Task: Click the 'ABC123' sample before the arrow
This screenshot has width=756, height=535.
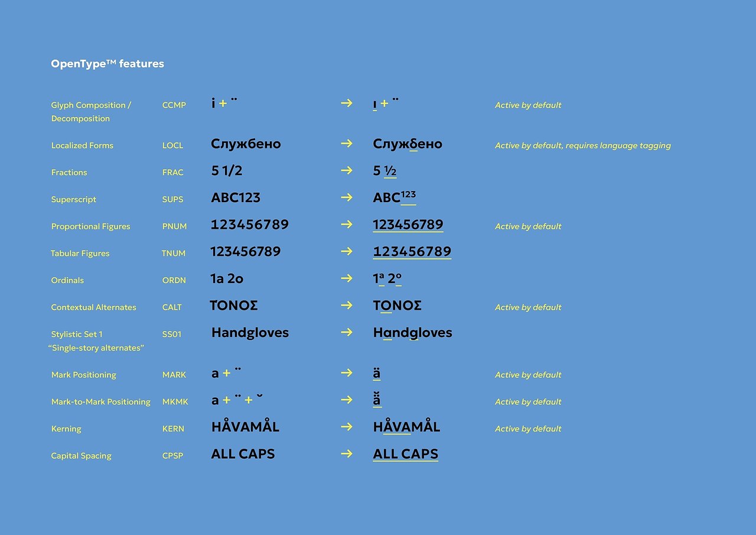Action: pyautogui.click(x=236, y=198)
